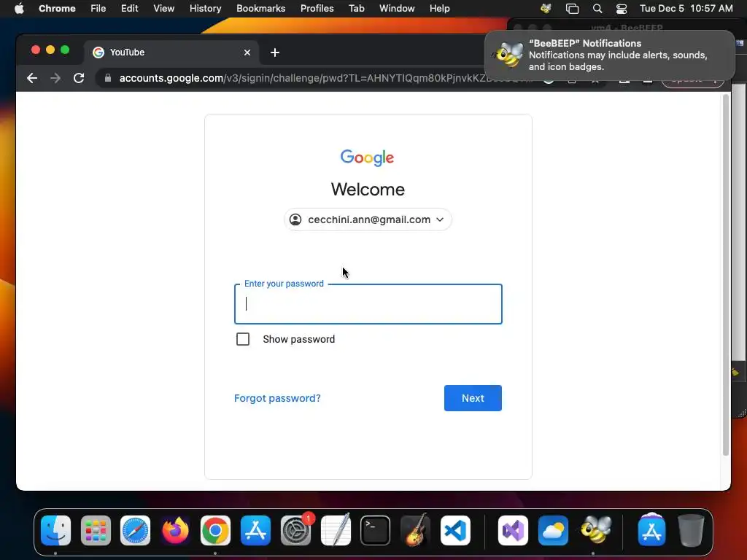Screen dimensions: 747x560
Task: Open the Chrome application menu
Action: coord(57,8)
